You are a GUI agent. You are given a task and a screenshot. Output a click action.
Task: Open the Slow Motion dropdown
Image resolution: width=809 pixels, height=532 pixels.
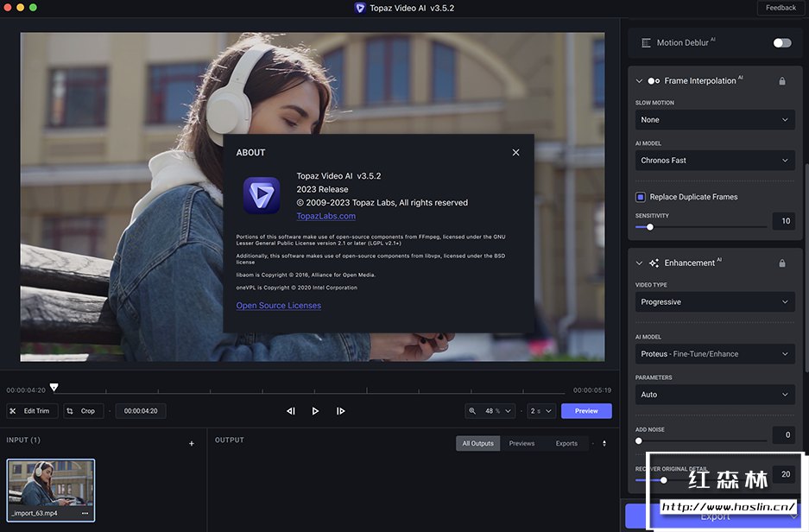[714, 120]
